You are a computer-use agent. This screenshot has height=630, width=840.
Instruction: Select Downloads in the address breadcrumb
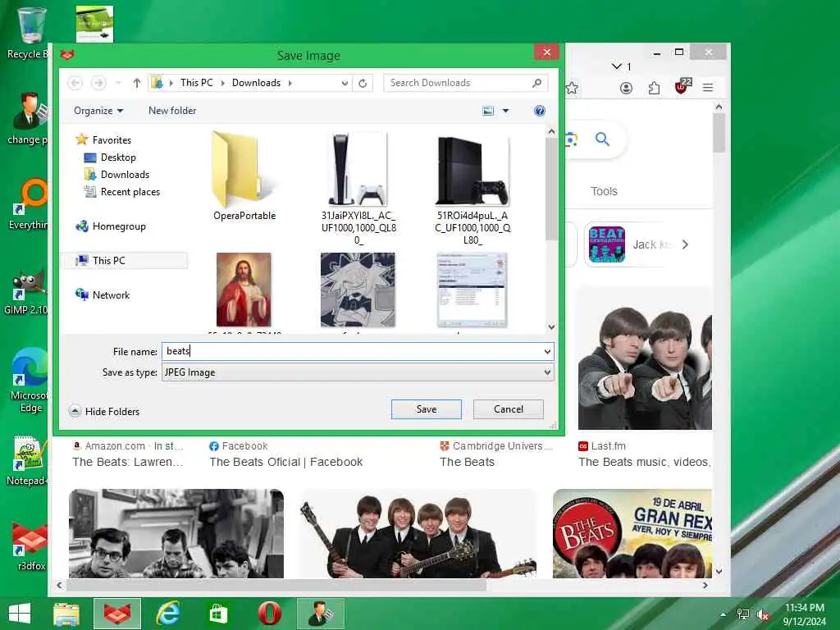pos(256,83)
